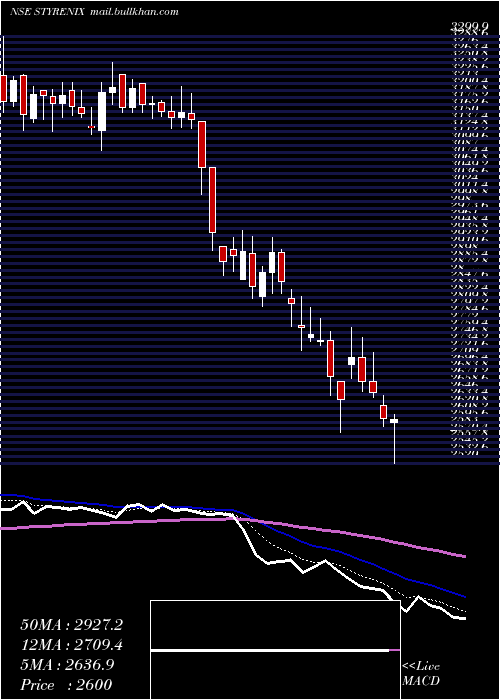
Task: Click the NSE STYRENIX chart title
Action: [x=47, y=12]
